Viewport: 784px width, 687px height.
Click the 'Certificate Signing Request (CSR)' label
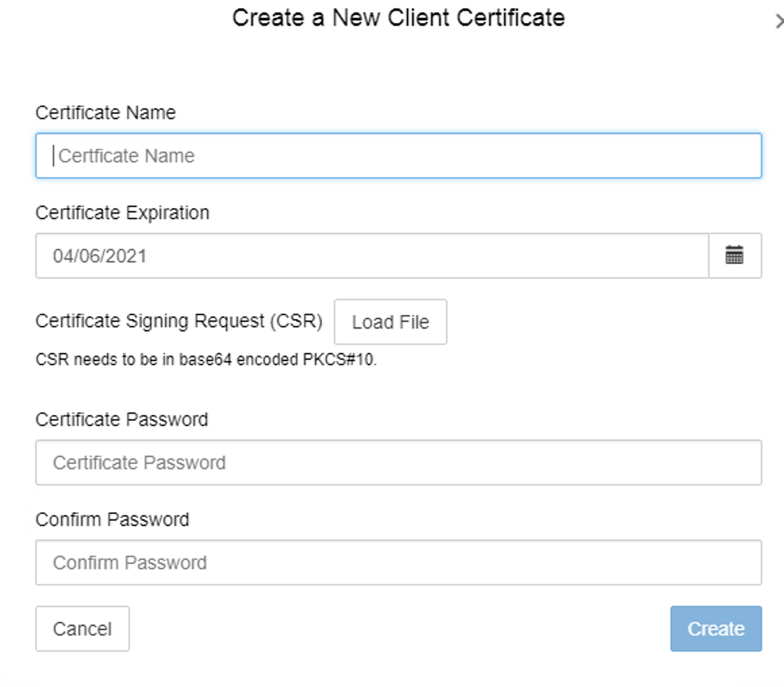(179, 321)
